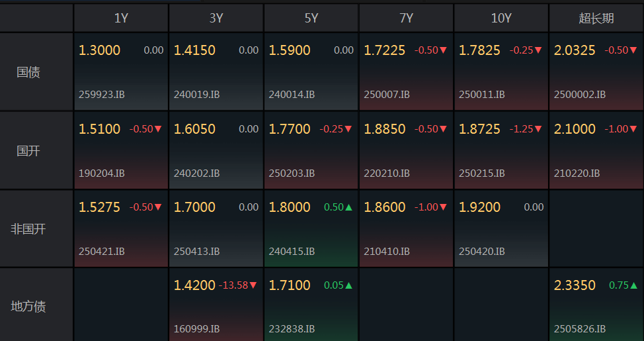This screenshot has width=644, height=341.
Task: Click the 超长期 column header
Action: tap(596, 19)
